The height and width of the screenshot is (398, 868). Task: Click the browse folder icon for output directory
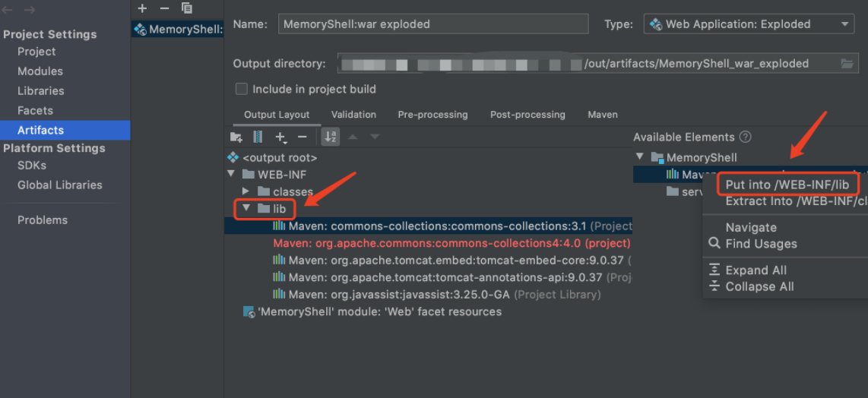[847, 64]
